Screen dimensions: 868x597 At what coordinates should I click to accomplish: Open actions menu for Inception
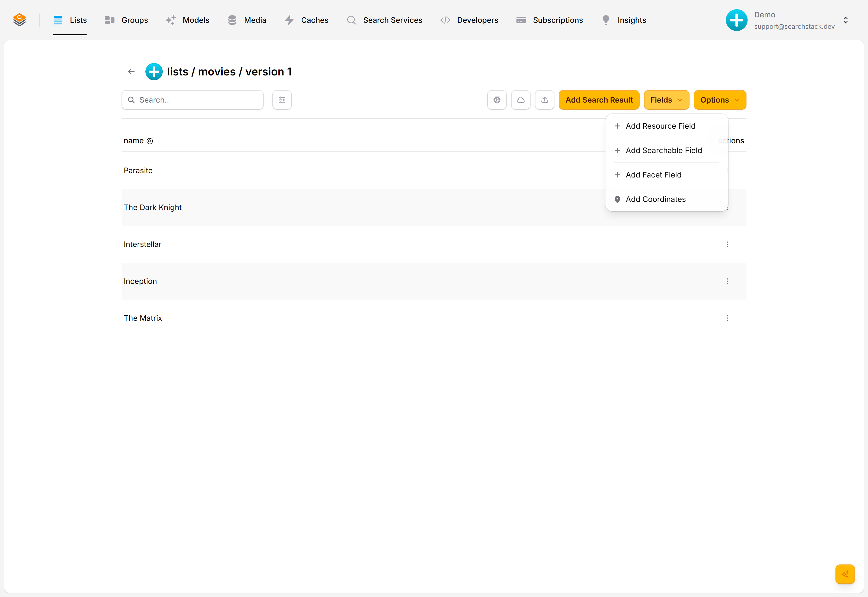(x=727, y=281)
